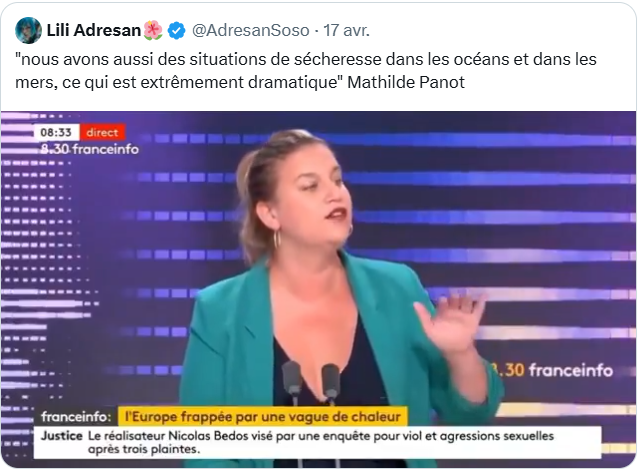Click the "franceinfo:" label in lower banner
The image size is (639, 469).
76,417
